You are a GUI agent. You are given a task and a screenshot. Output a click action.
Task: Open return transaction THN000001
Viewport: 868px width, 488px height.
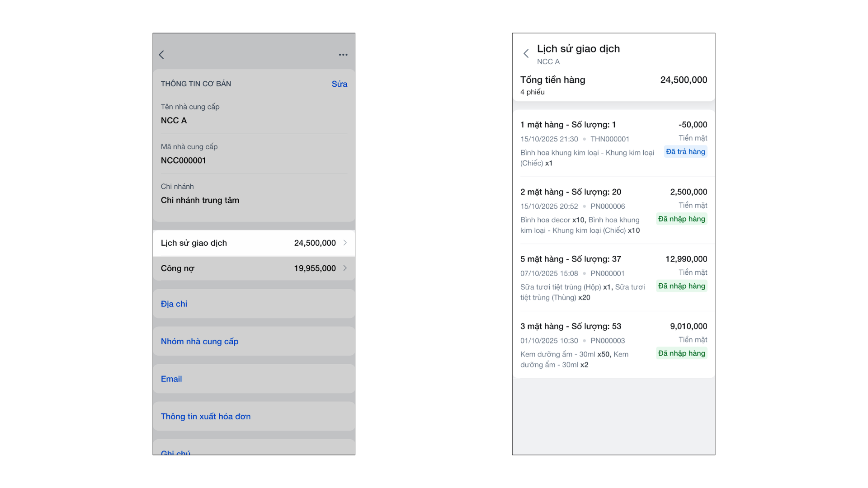point(588,143)
